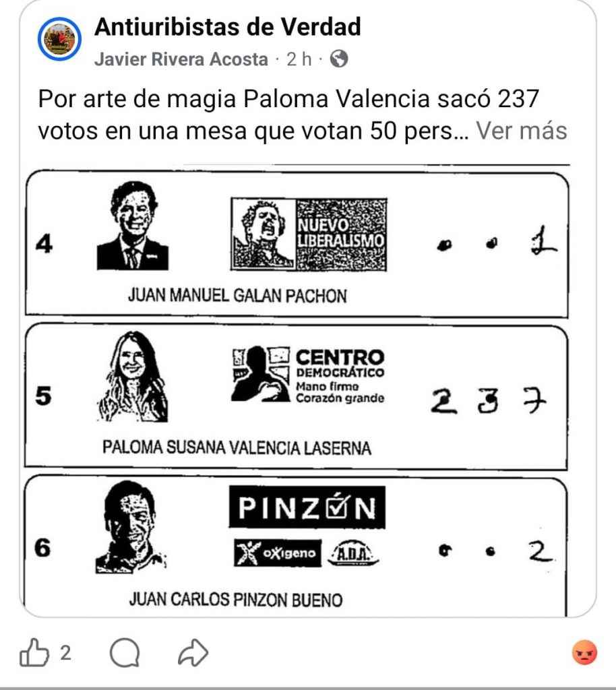Open Javier Rivera Acosta's profile

tap(181, 59)
